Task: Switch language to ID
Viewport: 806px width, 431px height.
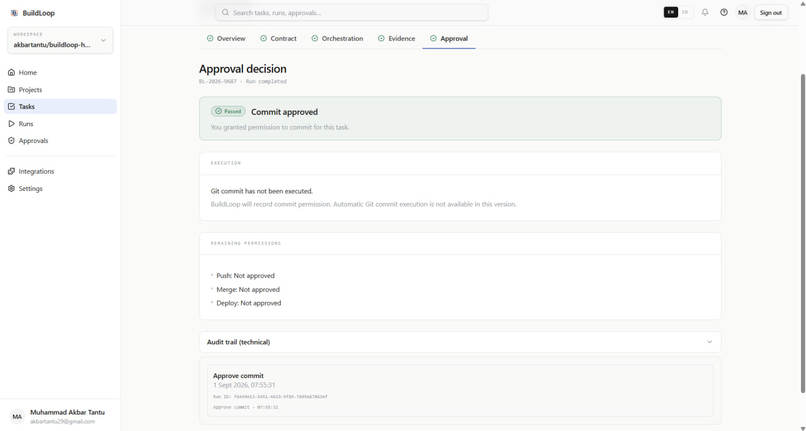Action: pos(685,12)
